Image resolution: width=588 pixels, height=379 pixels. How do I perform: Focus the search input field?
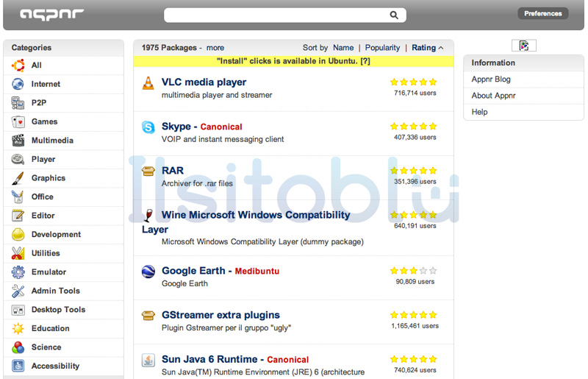[x=276, y=15]
